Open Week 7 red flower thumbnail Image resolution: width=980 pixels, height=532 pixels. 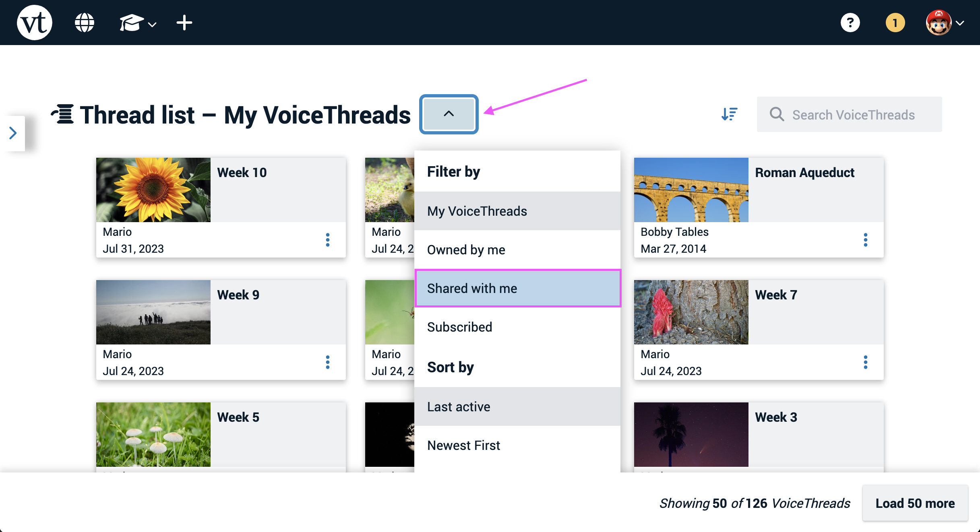691,312
